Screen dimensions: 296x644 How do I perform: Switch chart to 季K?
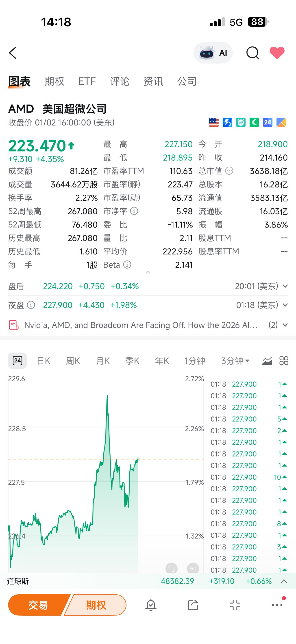point(133,361)
